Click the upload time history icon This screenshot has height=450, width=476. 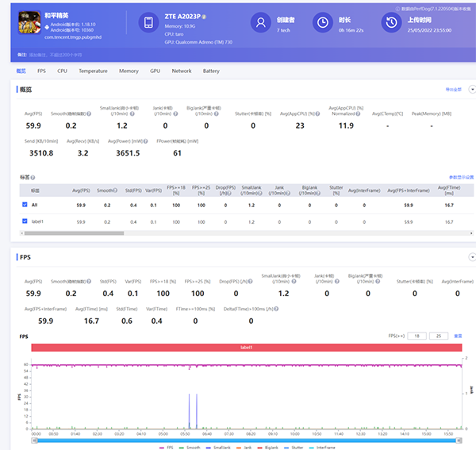coord(391,22)
